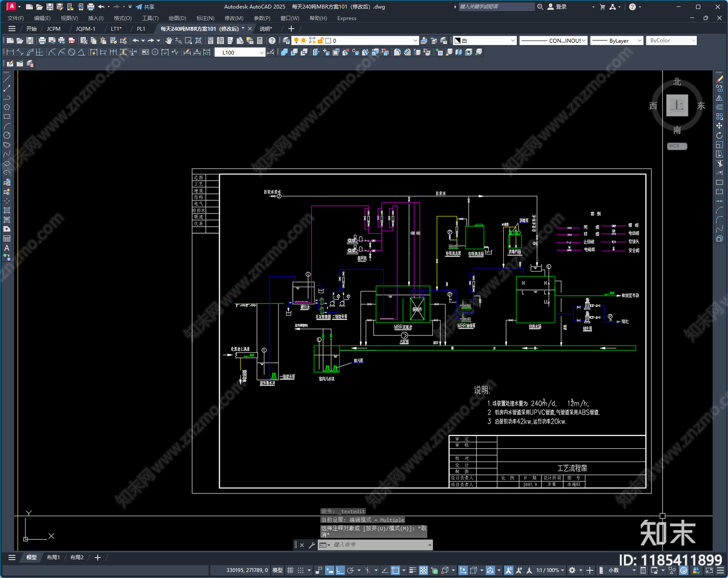Select the Linear dimension tool

click(10, 52)
